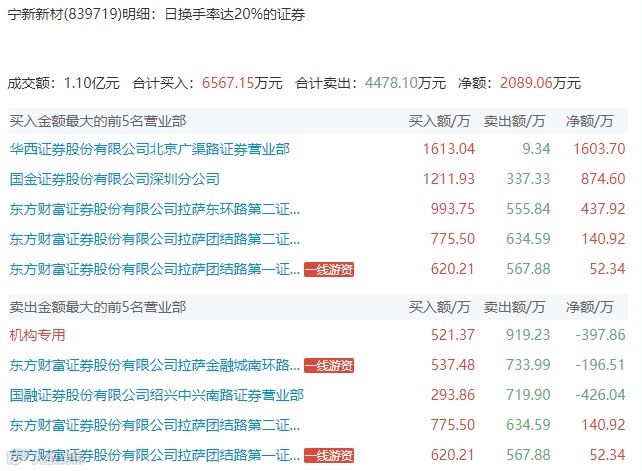Open 拉萨团结路第二证 link in the sell-side table
Image resolution: width=642 pixels, height=471 pixels.
155,425
